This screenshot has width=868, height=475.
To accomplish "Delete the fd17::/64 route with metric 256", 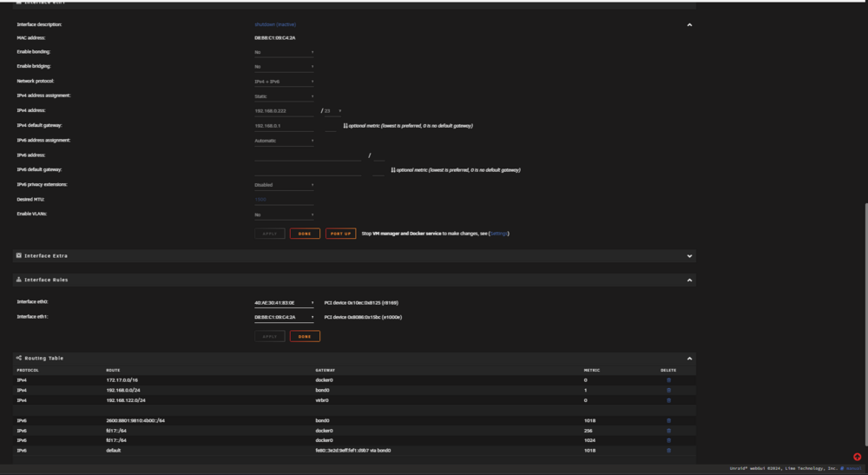I will 668,431.
